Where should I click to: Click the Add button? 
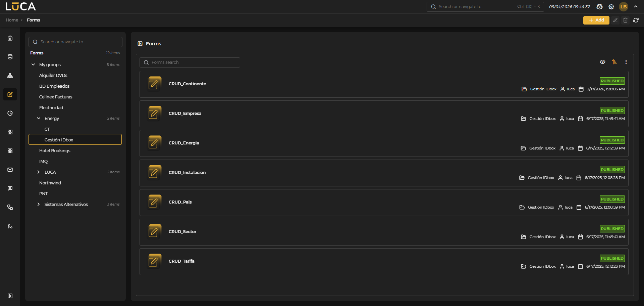(x=596, y=20)
